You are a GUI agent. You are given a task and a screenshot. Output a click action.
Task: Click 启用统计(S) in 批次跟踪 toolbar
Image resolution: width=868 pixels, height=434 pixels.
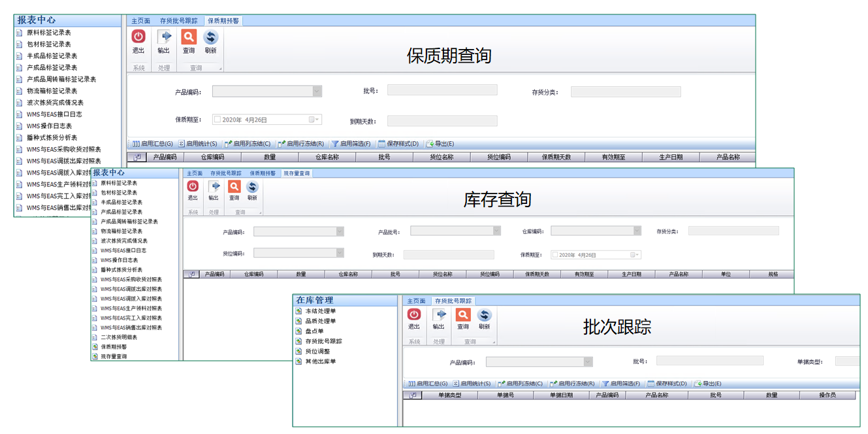tap(472, 384)
